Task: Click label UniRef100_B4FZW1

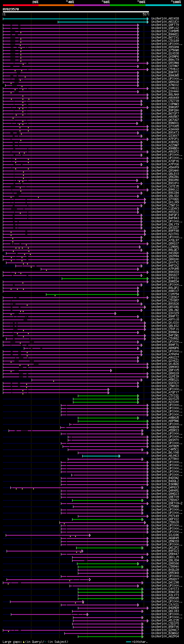Action: (x=165, y=336)
